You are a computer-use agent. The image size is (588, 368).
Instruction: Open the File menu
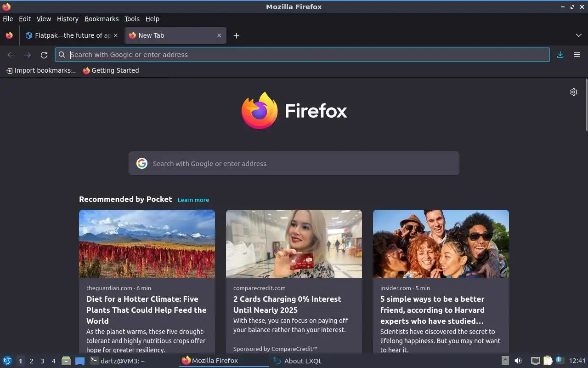8,19
